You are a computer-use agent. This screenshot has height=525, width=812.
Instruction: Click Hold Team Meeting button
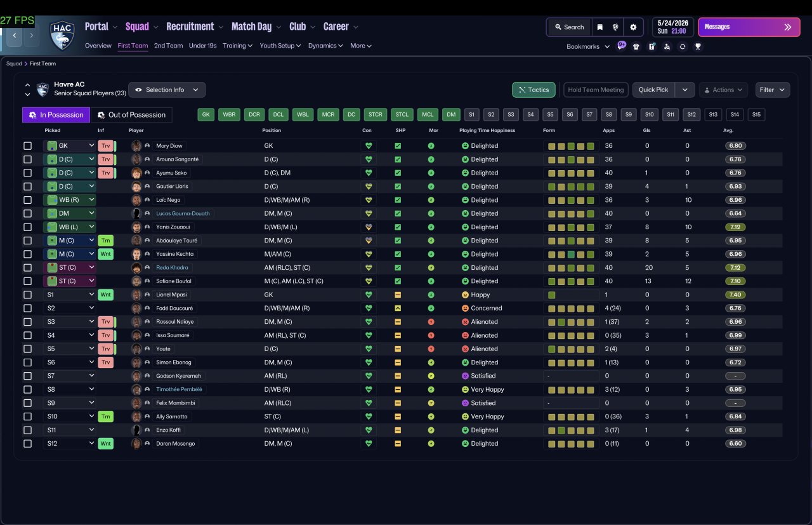[x=596, y=90]
